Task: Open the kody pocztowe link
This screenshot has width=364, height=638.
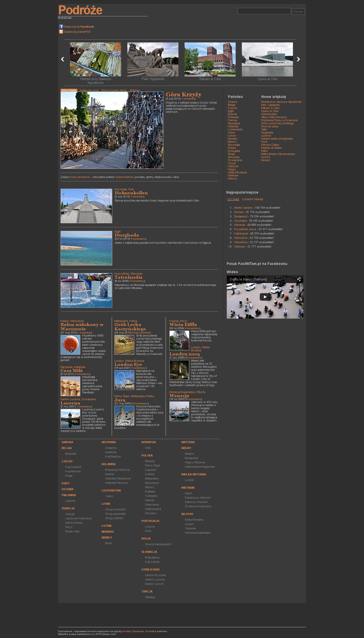Action: (x=80, y=177)
